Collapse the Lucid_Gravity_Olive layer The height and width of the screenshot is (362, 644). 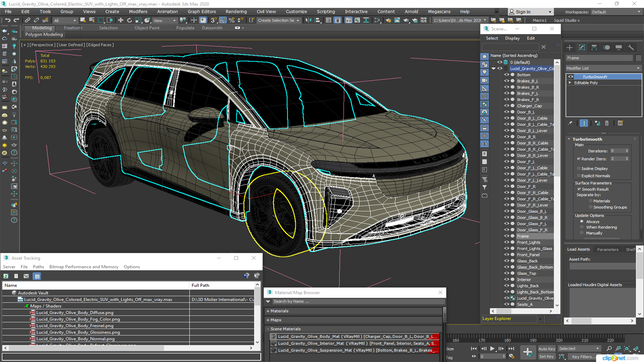(x=493, y=69)
